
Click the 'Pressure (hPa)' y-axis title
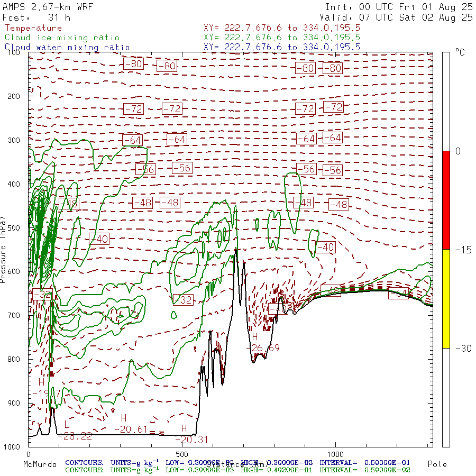[x=3, y=250]
